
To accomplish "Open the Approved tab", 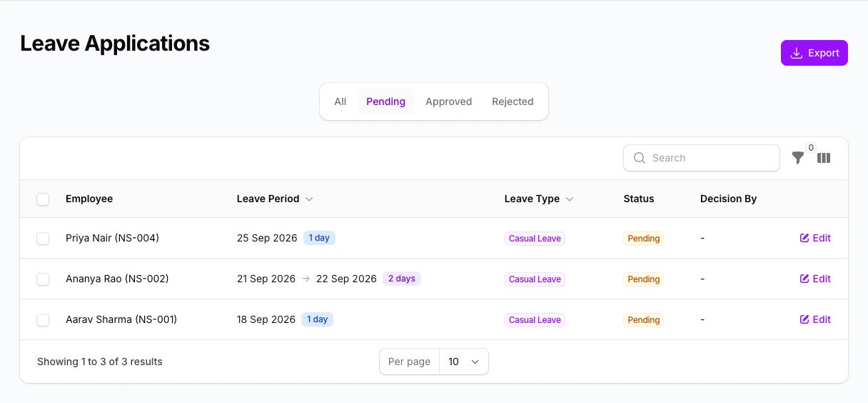I will click(448, 101).
